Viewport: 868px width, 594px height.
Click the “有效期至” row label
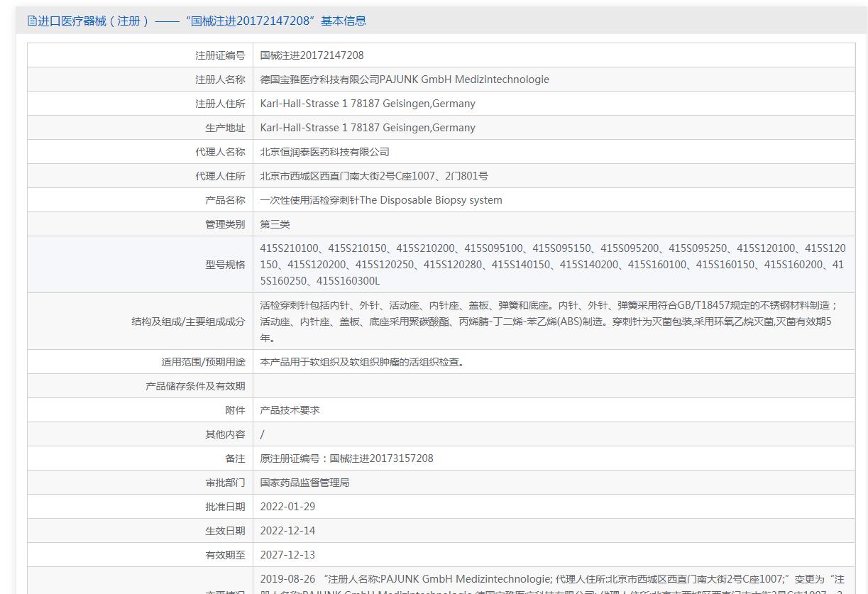225,555
